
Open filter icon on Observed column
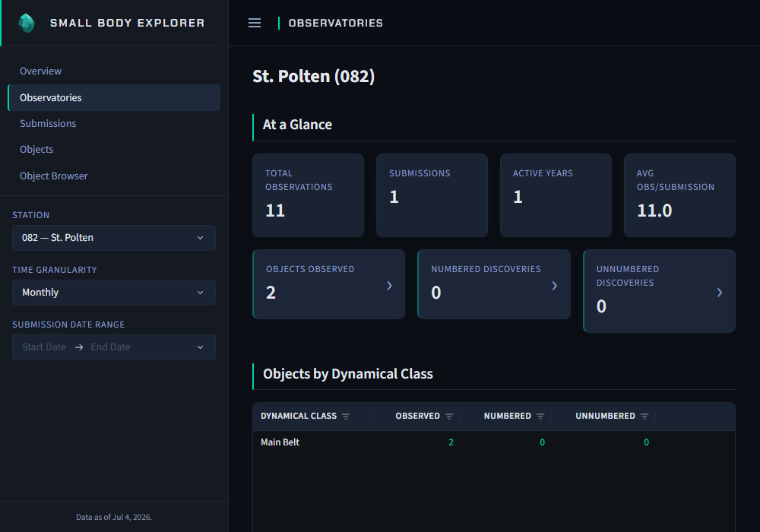pyautogui.click(x=449, y=416)
